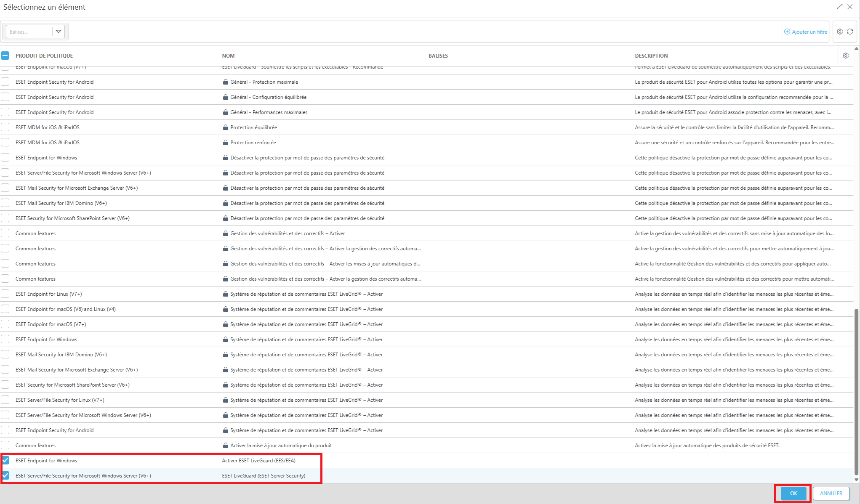This screenshot has height=504, width=860.
Task: Click Ajouter un filtre link
Action: (x=809, y=32)
